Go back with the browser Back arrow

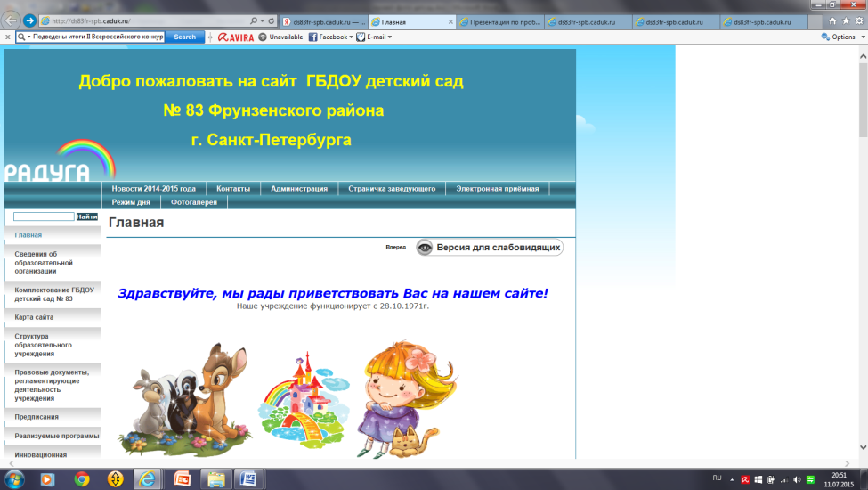[11, 20]
